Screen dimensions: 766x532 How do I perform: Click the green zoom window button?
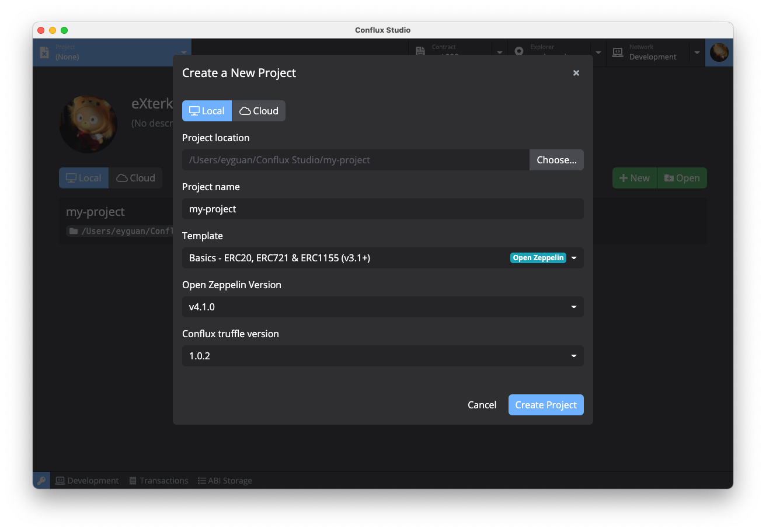point(64,30)
